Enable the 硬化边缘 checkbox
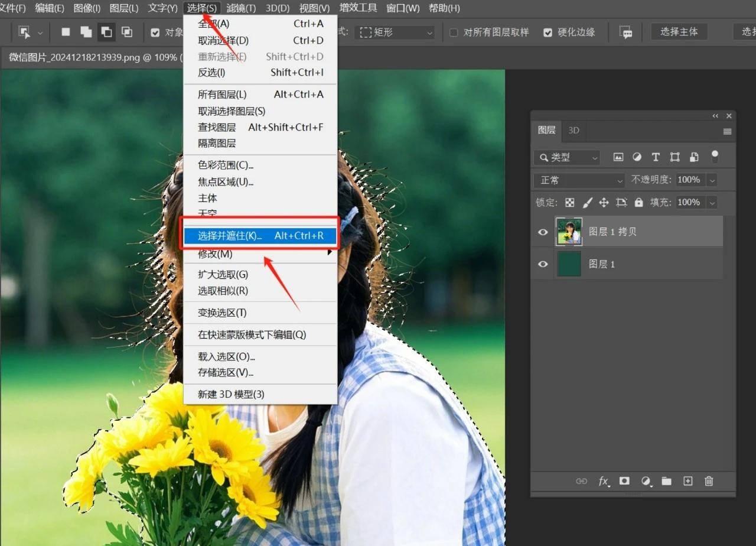The height and width of the screenshot is (546, 756). tap(548, 32)
